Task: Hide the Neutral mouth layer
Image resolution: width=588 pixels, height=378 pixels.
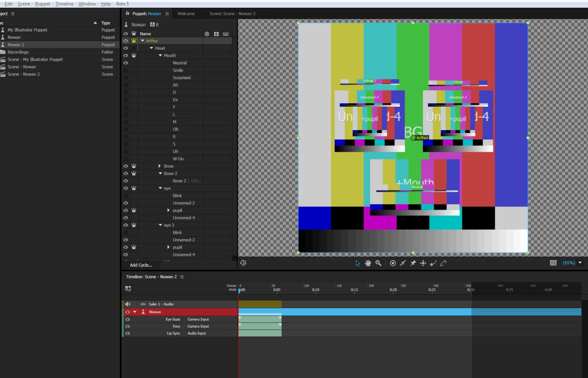Action: (126, 63)
